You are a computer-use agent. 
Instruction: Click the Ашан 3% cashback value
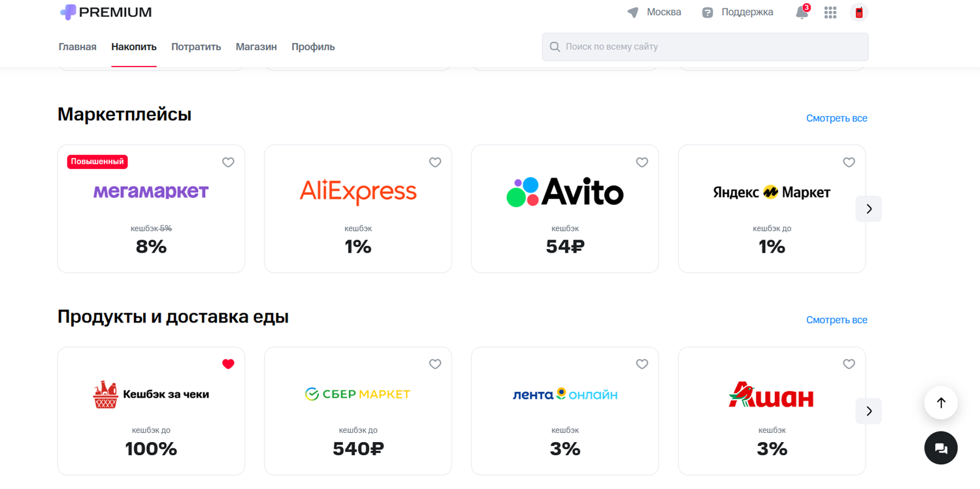(772, 449)
